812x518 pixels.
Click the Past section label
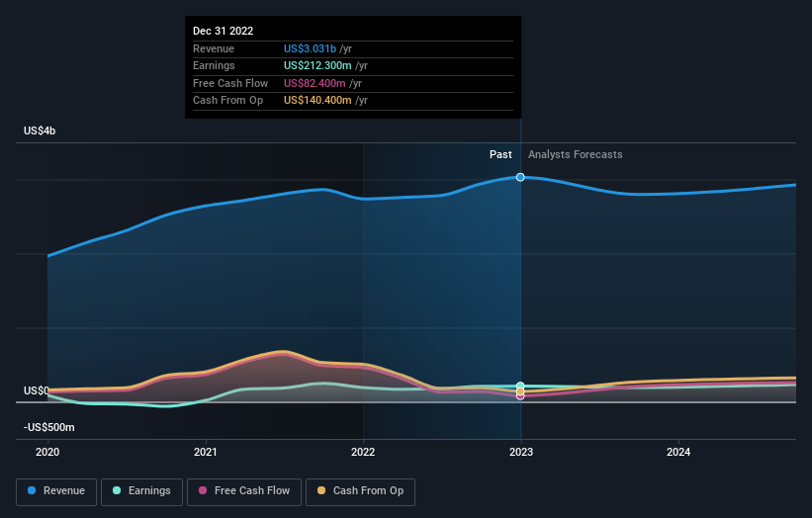500,154
